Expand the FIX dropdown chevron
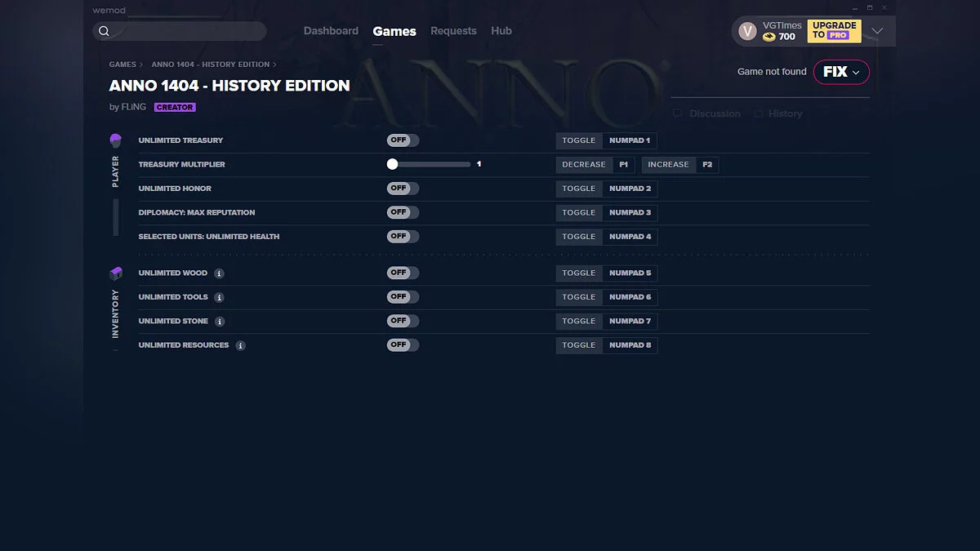980x551 pixels. (856, 72)
